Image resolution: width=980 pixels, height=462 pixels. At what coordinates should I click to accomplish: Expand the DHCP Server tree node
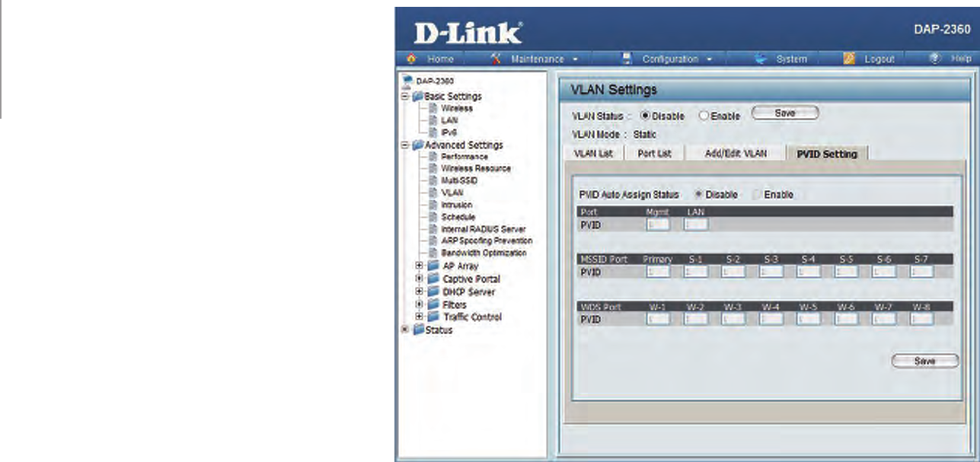coord(419,292)
